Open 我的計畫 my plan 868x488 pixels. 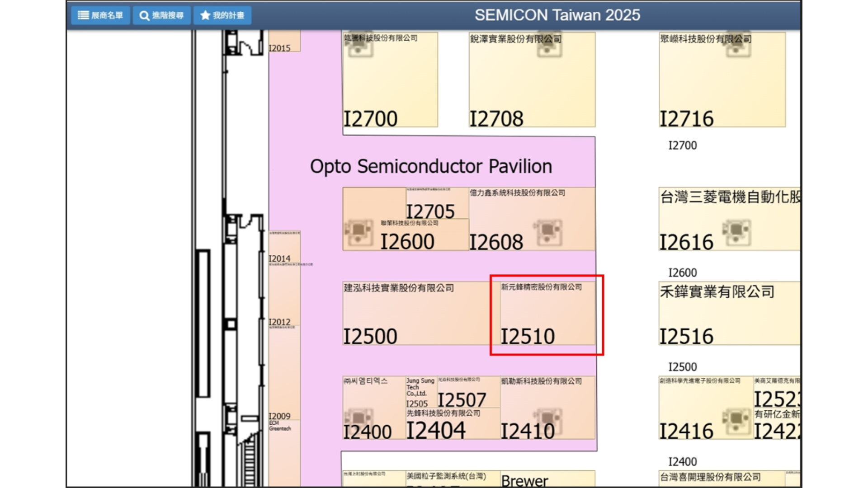pos(222,15)
